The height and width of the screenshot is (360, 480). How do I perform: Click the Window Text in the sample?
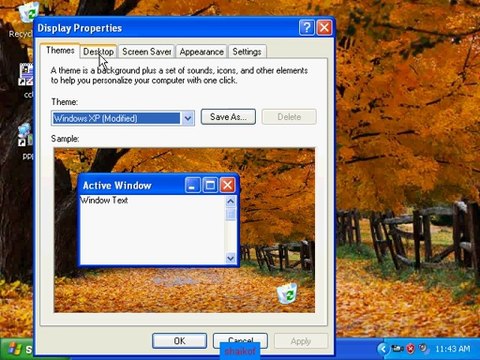104,200
